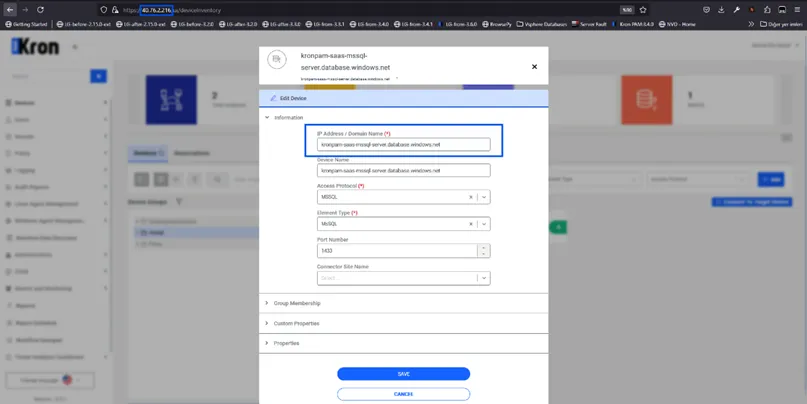This screenshot has width=807, height=404.
Task: Select the highlighted mssql device group row
Action: coord(196,233)
